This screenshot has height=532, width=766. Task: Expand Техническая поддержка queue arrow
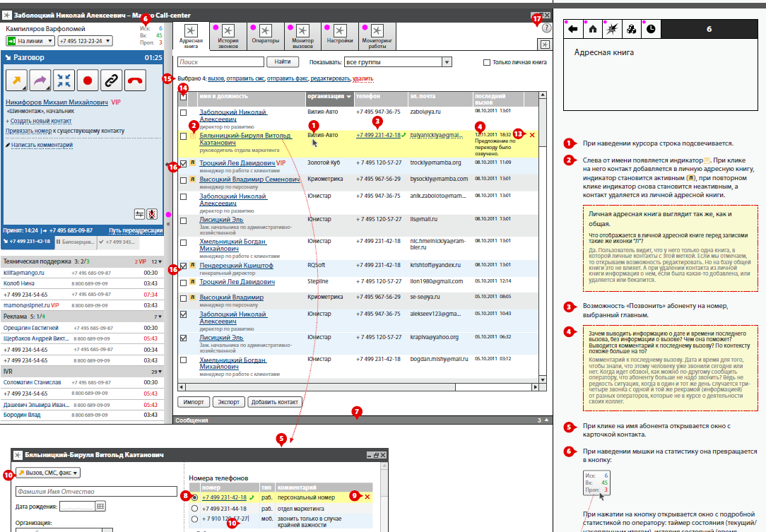pyautogui.click(x=160, y=262)
